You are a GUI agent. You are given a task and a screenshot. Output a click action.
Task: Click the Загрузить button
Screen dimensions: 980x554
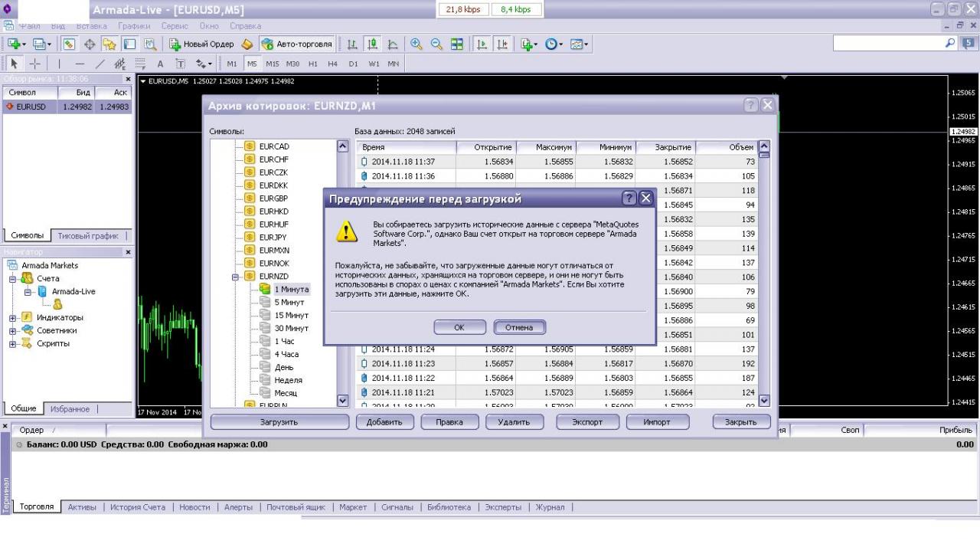pyautogui.click(x=279, y=422)
